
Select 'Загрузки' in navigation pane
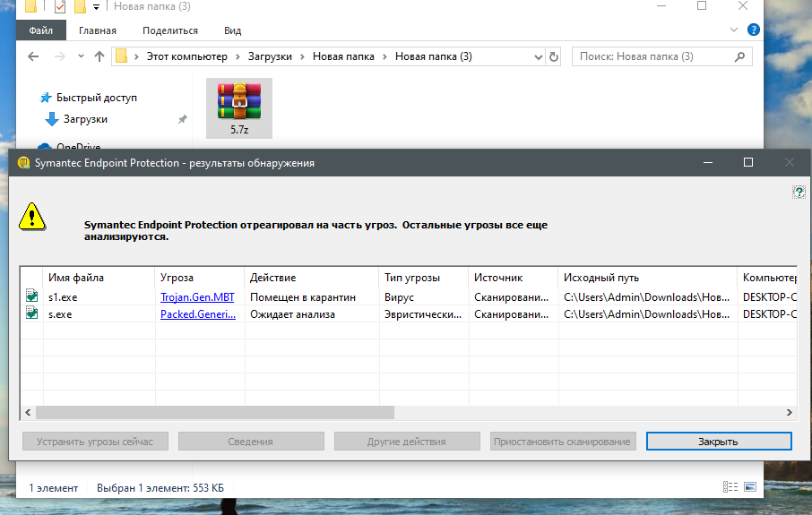85,119
